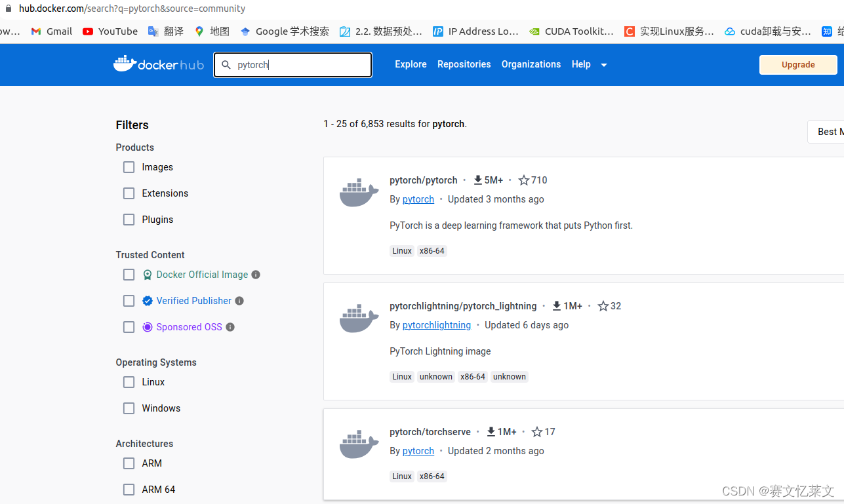Click the download icon on pytorch/pytorch
The image size is (844, 504).
point(478,180)
